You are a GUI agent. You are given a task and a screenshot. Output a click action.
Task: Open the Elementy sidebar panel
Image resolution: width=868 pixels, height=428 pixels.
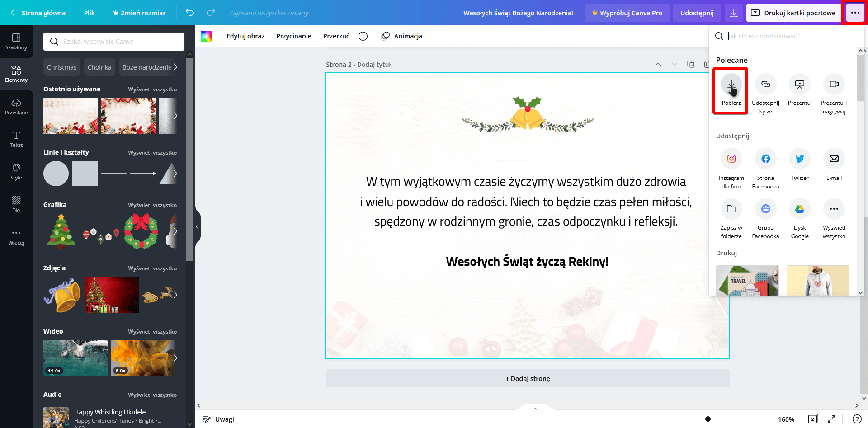(16, 74)
